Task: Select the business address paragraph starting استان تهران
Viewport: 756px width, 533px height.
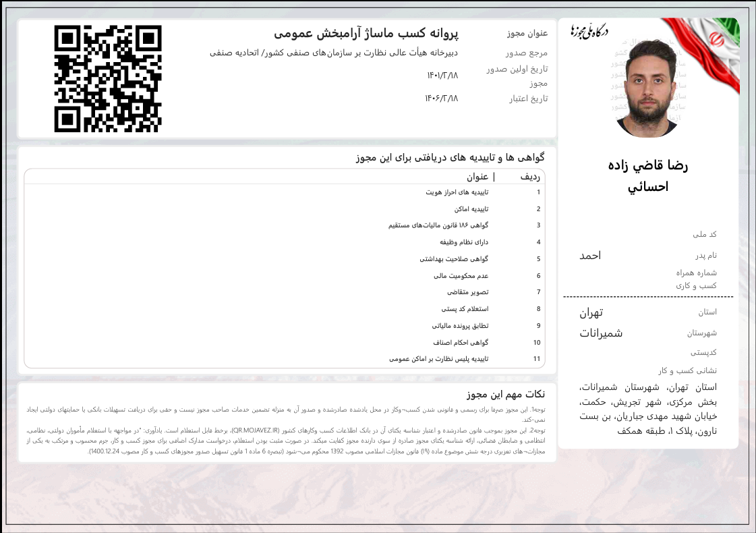Action: pyautogui.click(x=648, y=409)
